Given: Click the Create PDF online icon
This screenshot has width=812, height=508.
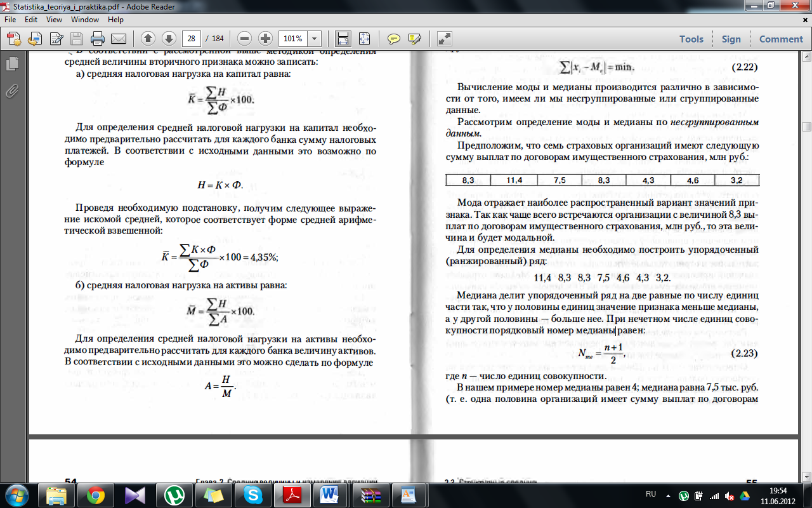Looking at the screenshot, I should pos(14,38).
